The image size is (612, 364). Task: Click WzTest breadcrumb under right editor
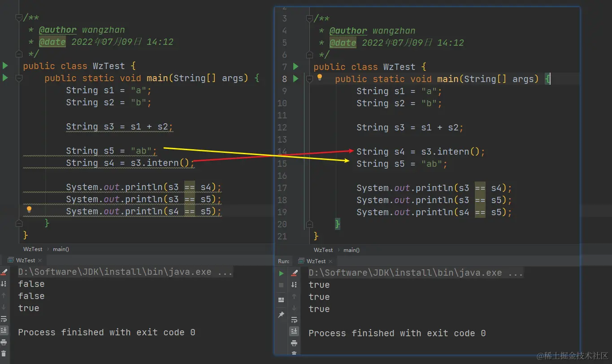(323, 250)
